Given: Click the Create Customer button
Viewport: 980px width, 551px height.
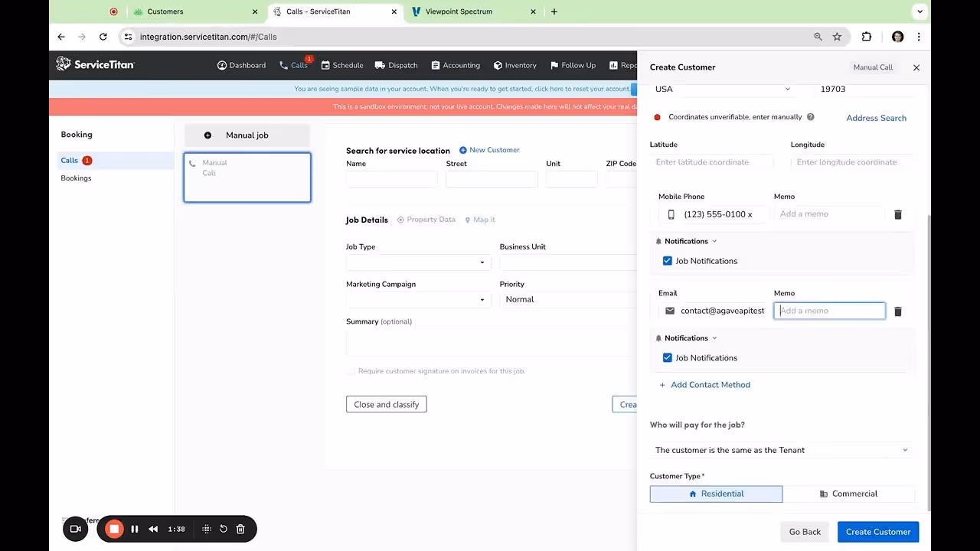Looking at the screenshot, I should coord(878,532).
